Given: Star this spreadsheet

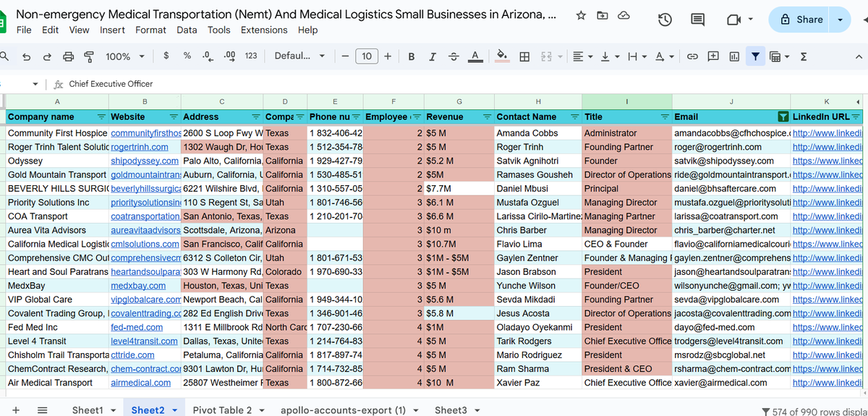Looking at the screenshot, I should pos(581,15).
